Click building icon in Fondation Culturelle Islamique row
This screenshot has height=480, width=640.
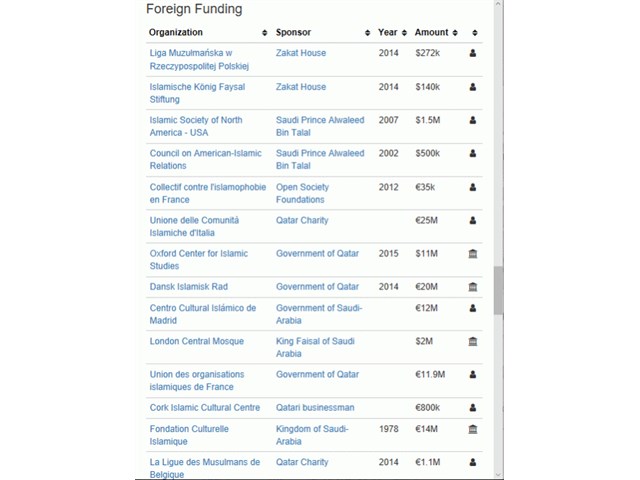(473, 429)
